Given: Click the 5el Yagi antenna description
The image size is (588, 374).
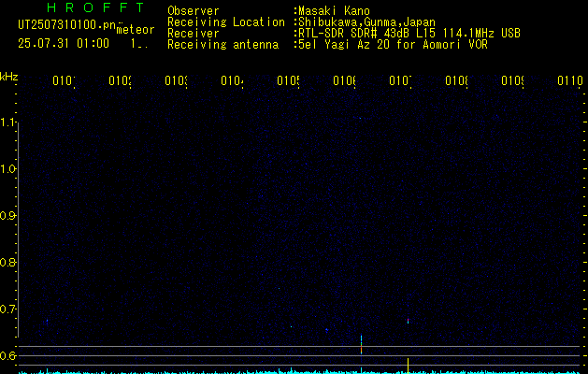Looking at the screenshot, I should point(393,45).
